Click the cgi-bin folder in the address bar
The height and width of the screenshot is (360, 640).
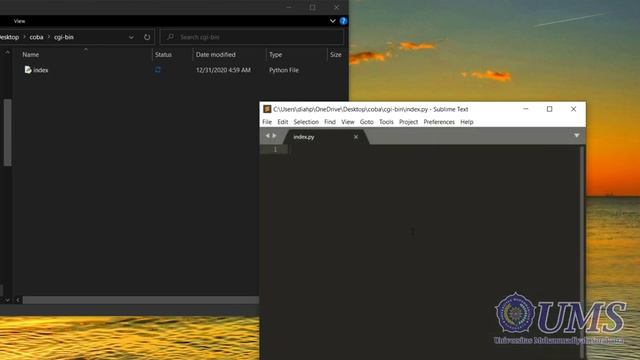(64, 37)
